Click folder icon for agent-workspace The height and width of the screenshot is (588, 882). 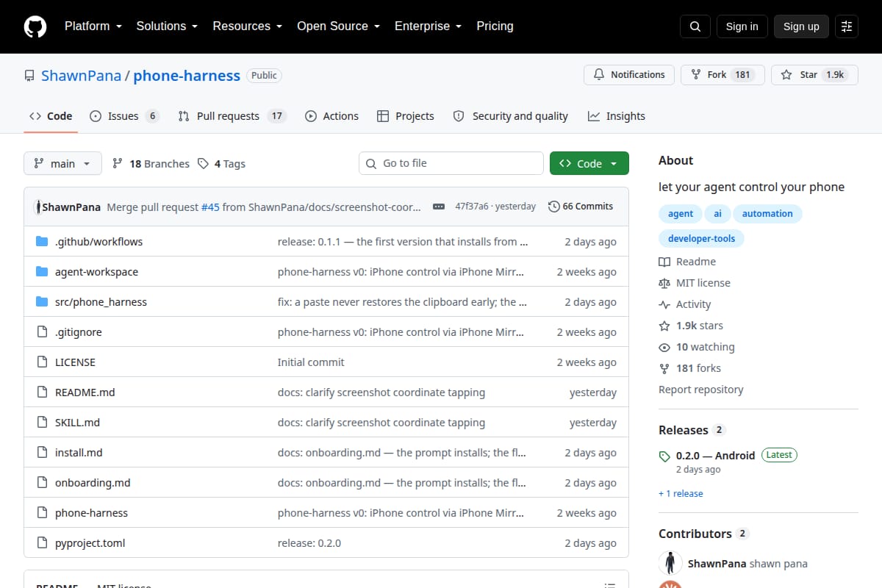[x=42, y=272]
